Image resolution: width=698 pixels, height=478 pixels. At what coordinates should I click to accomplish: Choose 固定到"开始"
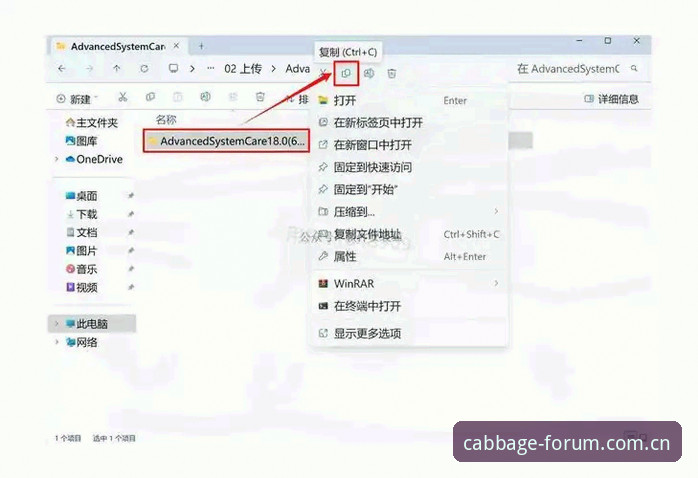409,189
